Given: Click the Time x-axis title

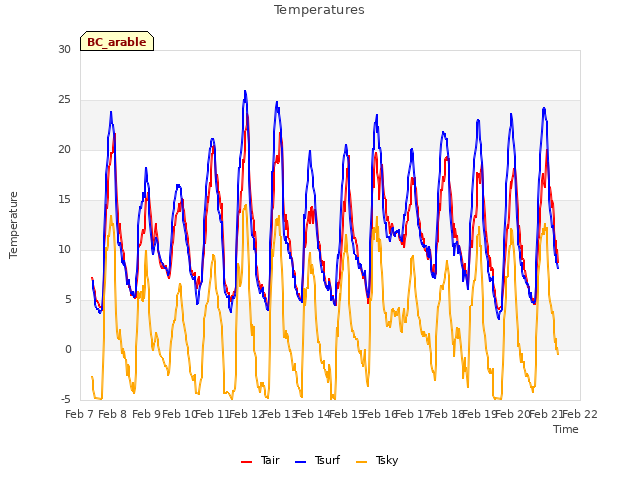Looking at the screenshot, I should [x=565, y=429].
